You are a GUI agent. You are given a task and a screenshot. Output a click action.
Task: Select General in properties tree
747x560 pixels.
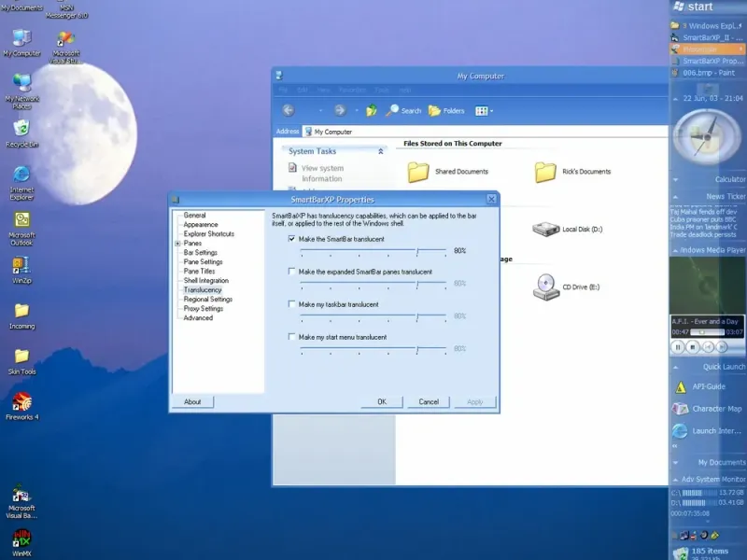pyautogui.click(x=194, y=216)
